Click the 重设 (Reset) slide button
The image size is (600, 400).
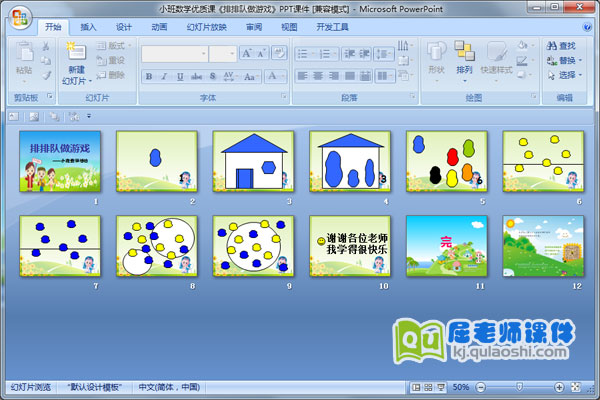tap(111, 60)
